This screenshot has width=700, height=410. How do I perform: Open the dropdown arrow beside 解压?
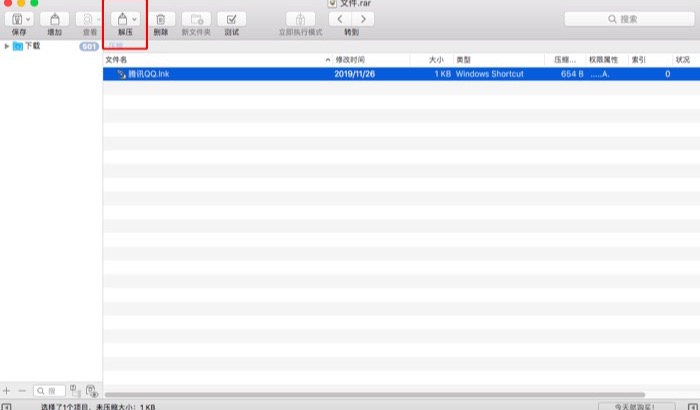click(x=134, y=19)
